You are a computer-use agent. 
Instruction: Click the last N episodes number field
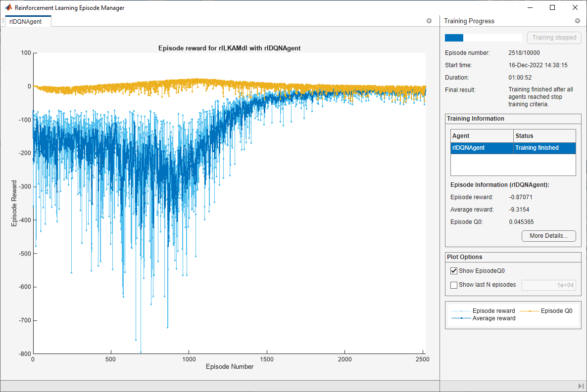coord(549,285)
